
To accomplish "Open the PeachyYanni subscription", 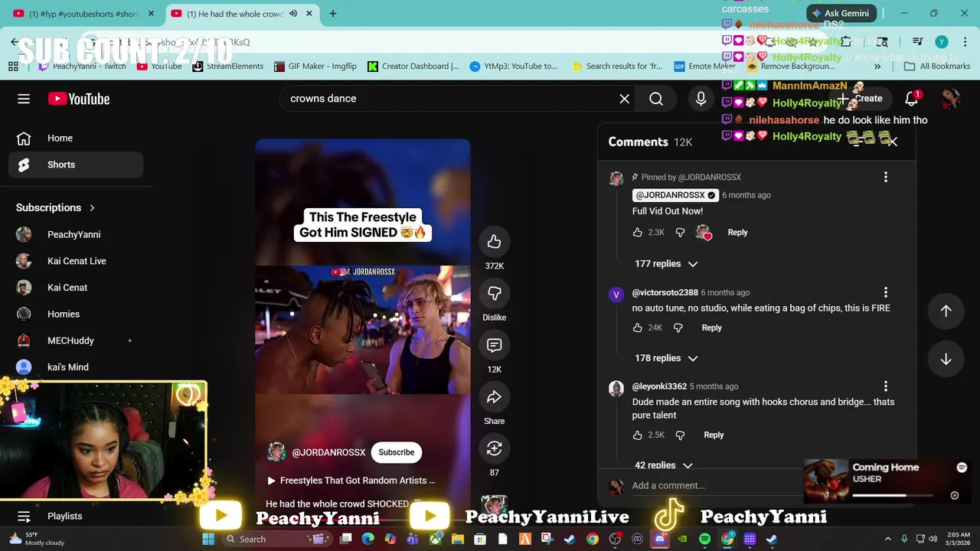I will click(76, 234).
